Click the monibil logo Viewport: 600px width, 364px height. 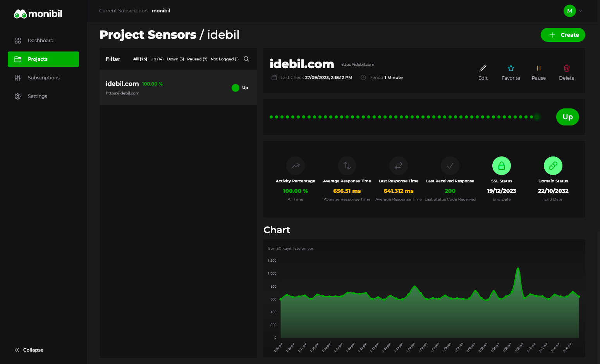tap(38, 14)
